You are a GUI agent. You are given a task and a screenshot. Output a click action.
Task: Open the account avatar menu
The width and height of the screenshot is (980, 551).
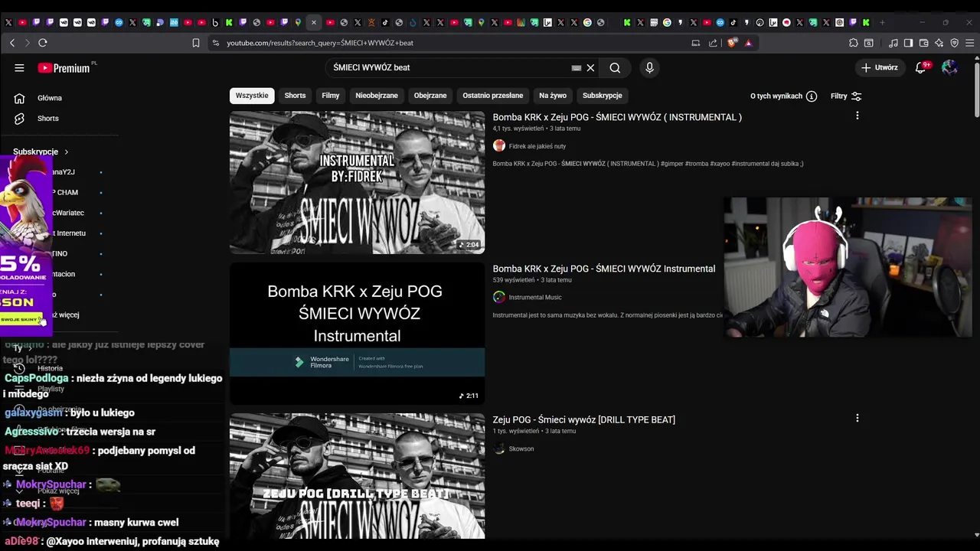(949, 67)
